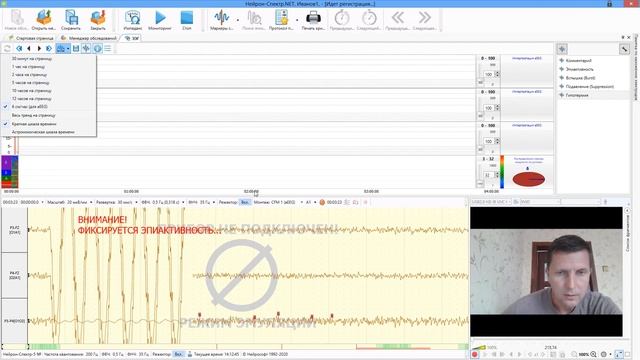The width and height of the screenshot is (640, 360).
Task: Jump to first trend page icon
Action: pyautogui.click(x=19, y=49)
